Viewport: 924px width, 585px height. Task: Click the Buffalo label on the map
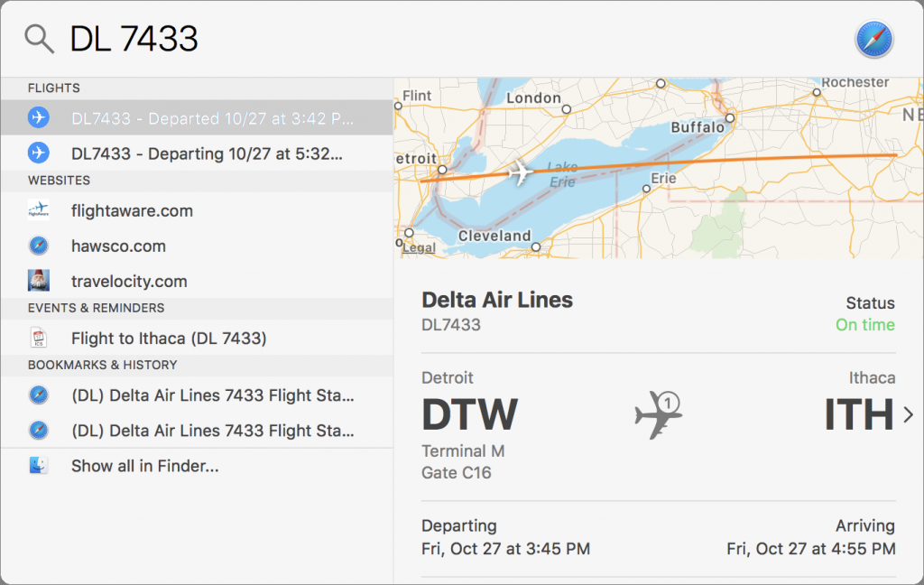(x=698, y=127)
